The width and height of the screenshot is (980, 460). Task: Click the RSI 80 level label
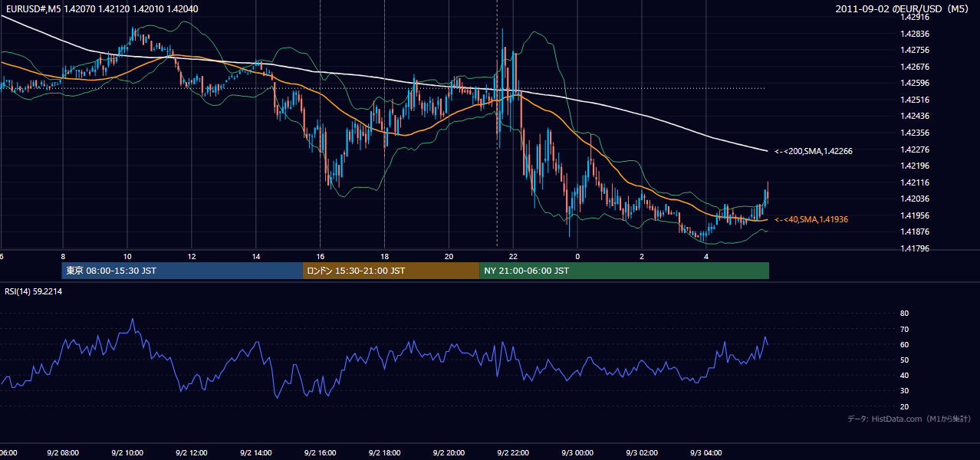coord(904,314)
